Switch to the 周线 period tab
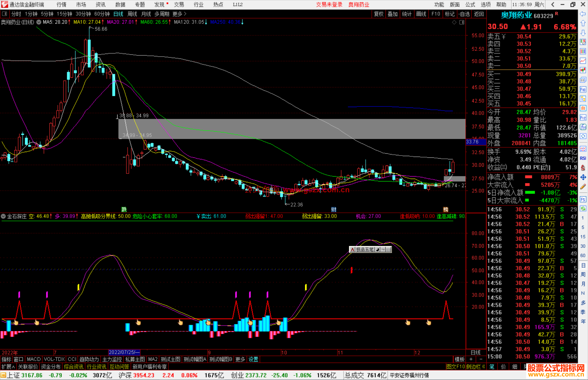 click(x=132, y=14)
